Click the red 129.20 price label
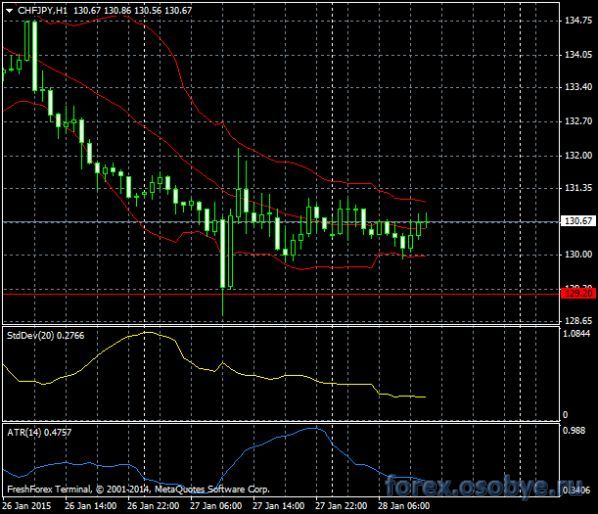Viewport: 598px width, 514px height. click(578, 293)
